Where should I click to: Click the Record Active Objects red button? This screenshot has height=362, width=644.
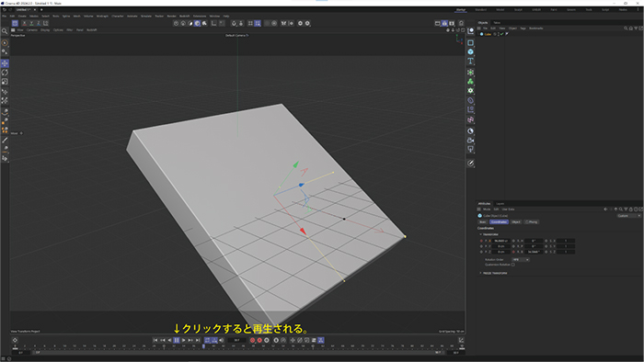[x=252, y=340]
